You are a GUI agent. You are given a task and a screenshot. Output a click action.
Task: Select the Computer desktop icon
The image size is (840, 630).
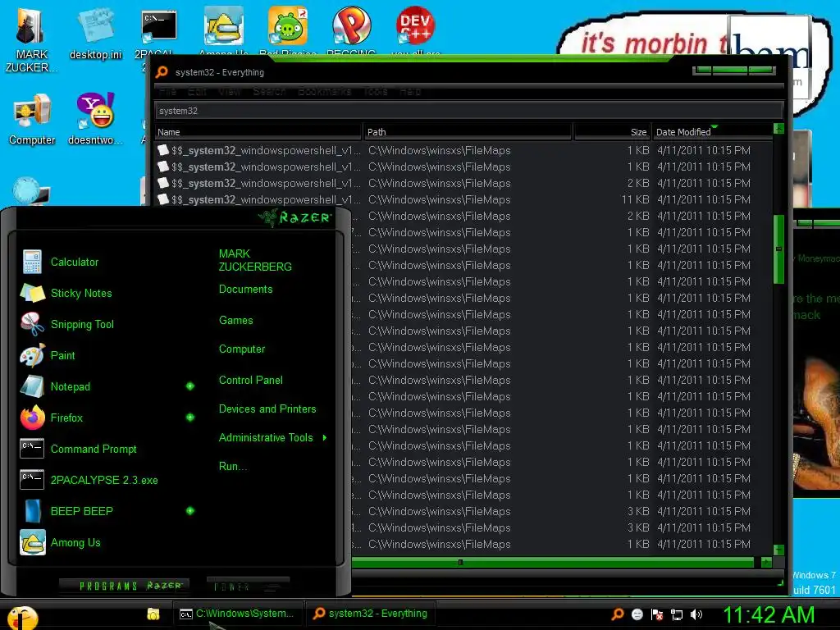[32, 119]
